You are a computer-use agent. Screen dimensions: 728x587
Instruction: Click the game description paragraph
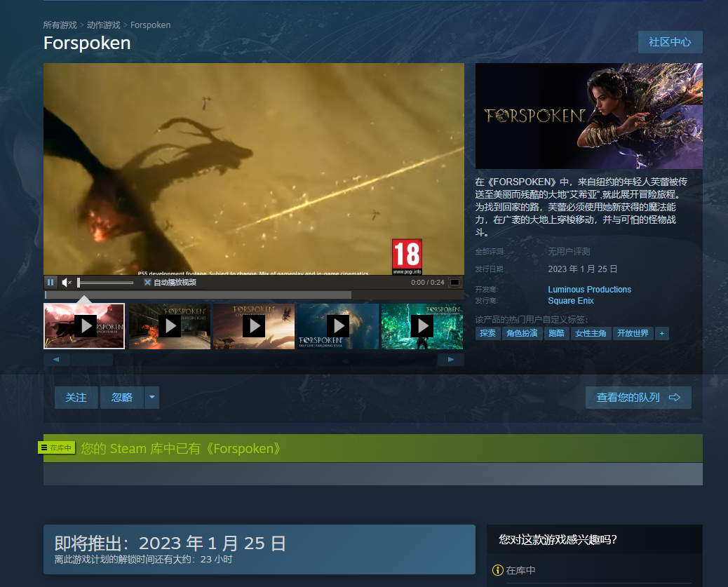[x=581, y=207]
